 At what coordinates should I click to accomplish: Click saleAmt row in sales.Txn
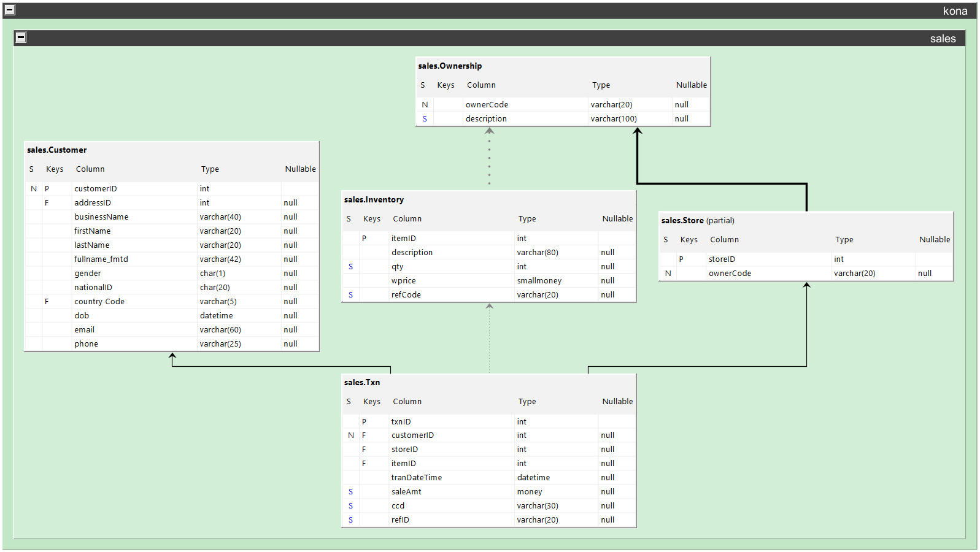coord(489,491)
